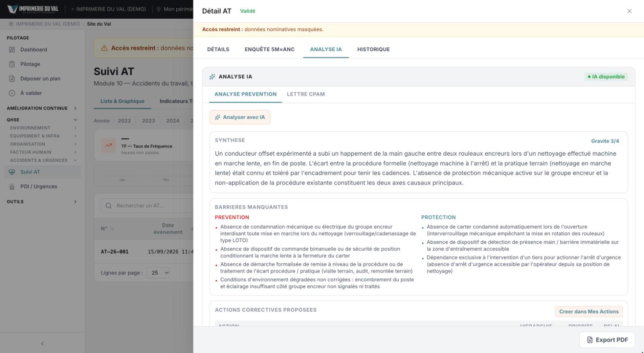Viewport: 644px width, 353px height.
Task: Expand the Organisation submenu
Action: [75, 144]
